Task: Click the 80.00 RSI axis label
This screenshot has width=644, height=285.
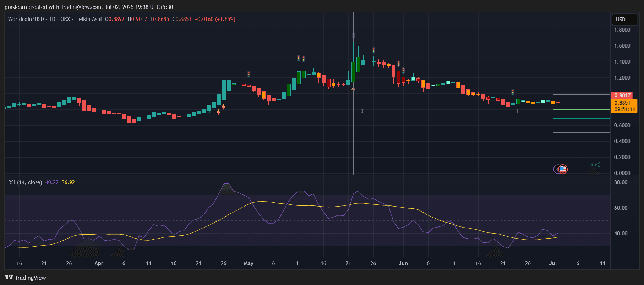Action: [x=621, y=182]
